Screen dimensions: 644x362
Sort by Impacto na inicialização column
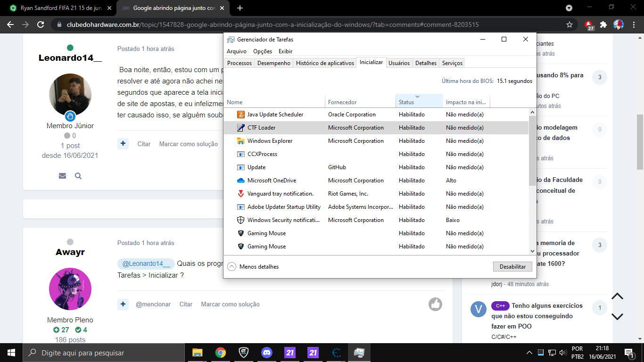click(x=466, y=101)
